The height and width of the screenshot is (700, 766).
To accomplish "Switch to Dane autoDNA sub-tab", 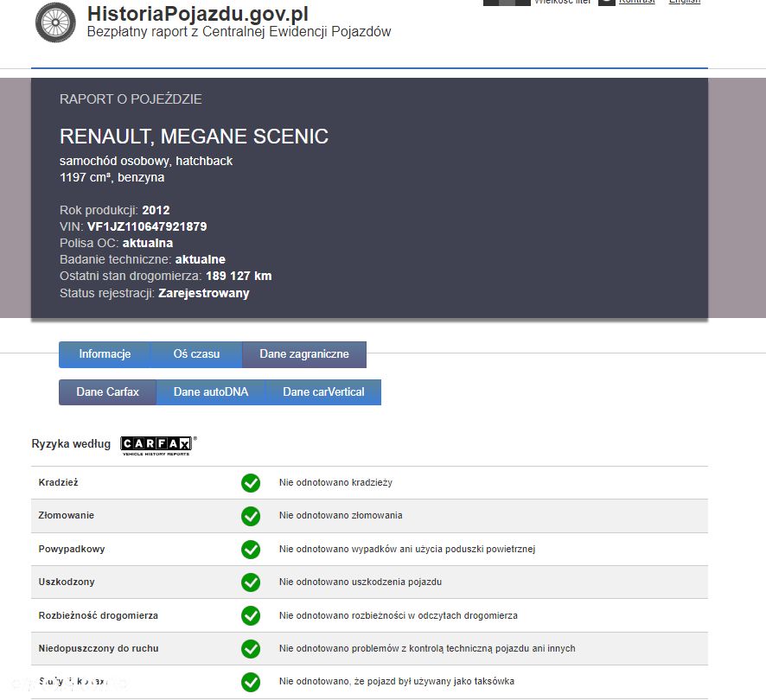I will point(211,392).
